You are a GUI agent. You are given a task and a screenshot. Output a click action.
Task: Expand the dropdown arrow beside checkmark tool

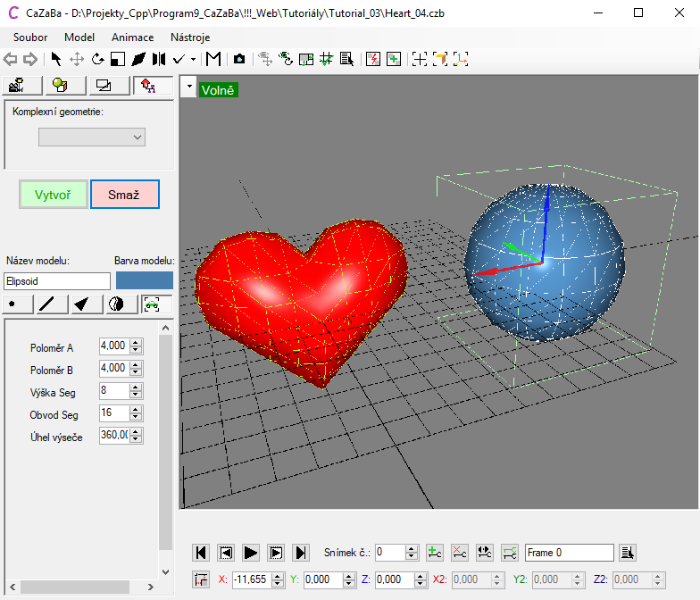click(194, 59)
